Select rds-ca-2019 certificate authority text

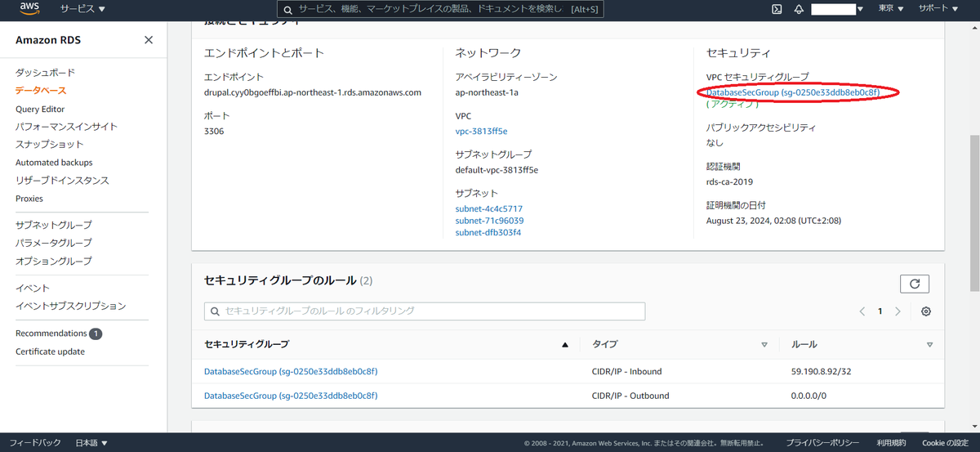(729, 181)
